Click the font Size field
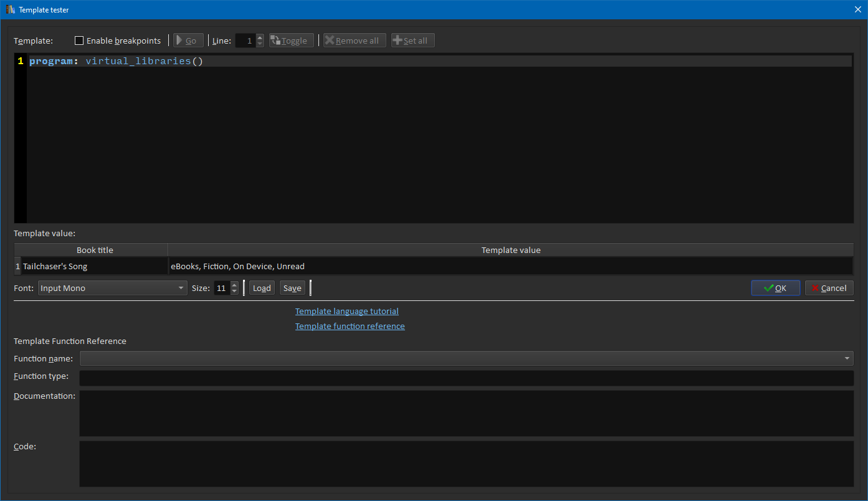 222,288
